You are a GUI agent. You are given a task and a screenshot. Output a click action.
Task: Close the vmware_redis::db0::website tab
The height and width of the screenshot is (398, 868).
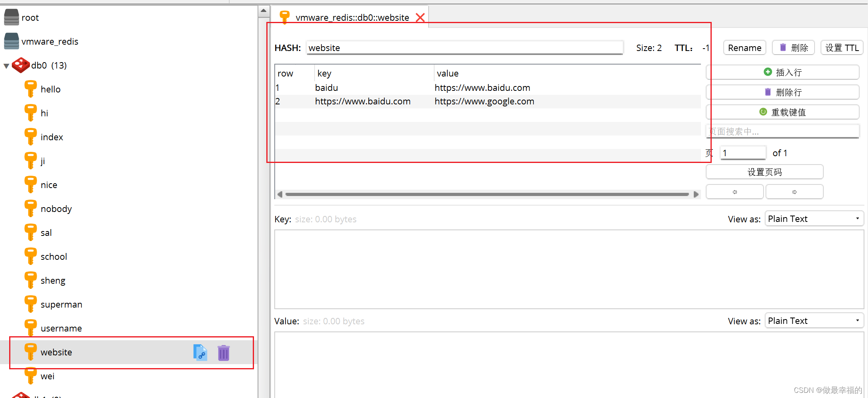coord(420,18)
